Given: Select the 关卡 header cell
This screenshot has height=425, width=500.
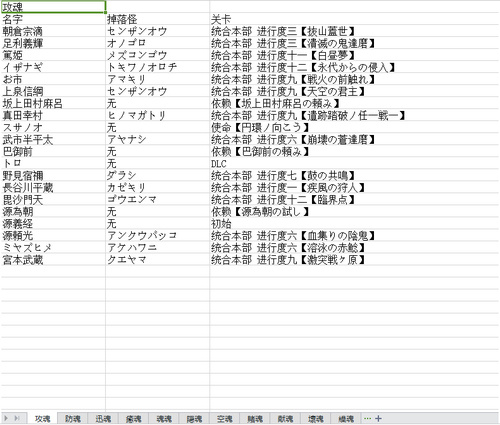Looking at the screenshot, I should [355, 19].
